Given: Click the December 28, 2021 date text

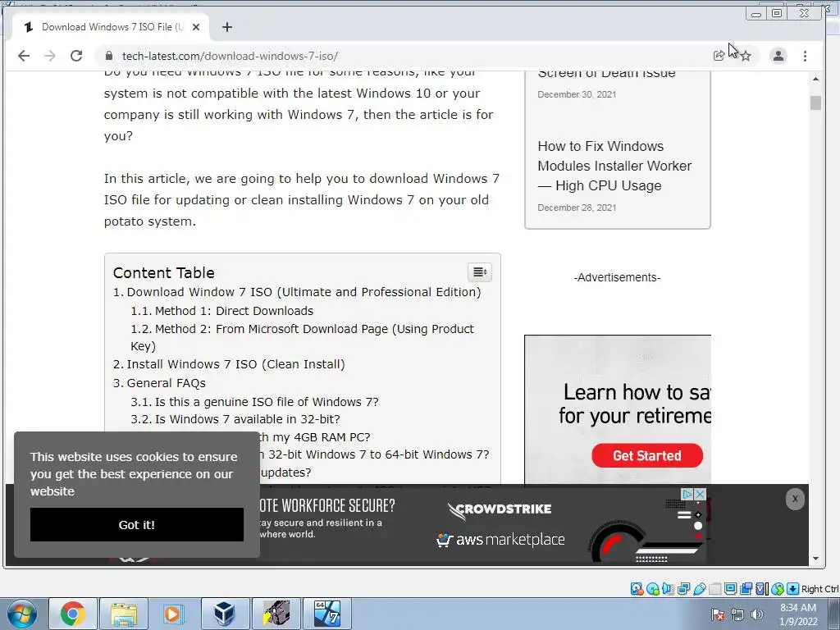Looking at the screenshot, I should 577,208.
